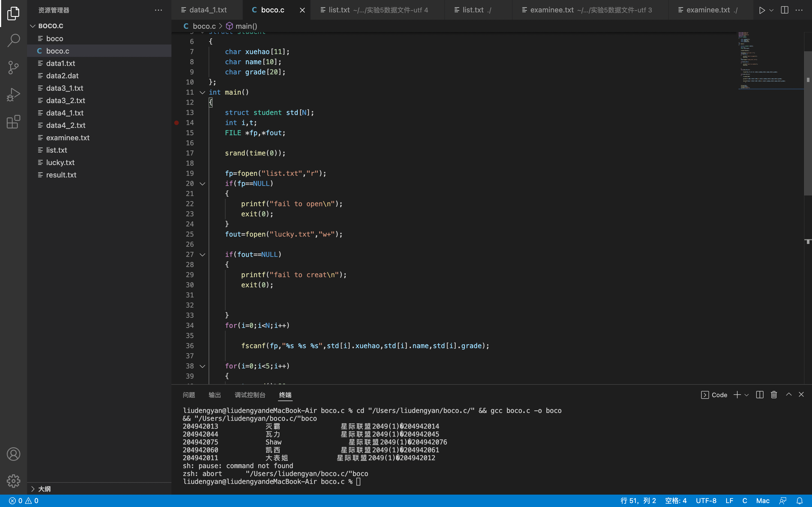Viewport: 812px width, 507px height.
Task: Open Source Control view
Action: tap(14, 67)
